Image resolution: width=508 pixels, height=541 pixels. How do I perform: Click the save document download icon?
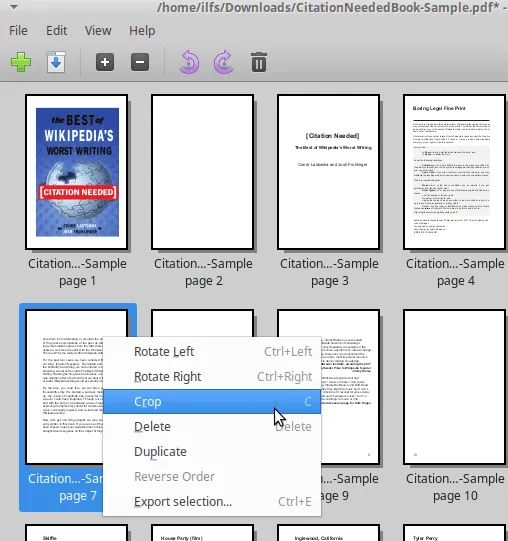56,62
